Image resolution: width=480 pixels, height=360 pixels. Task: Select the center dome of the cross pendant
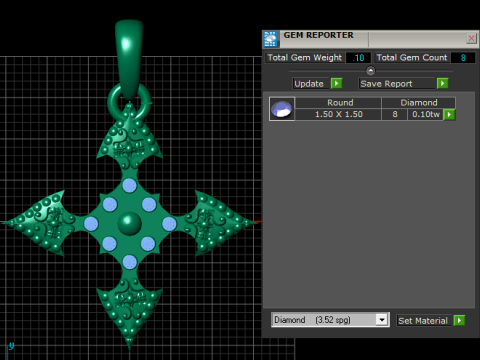129,223
